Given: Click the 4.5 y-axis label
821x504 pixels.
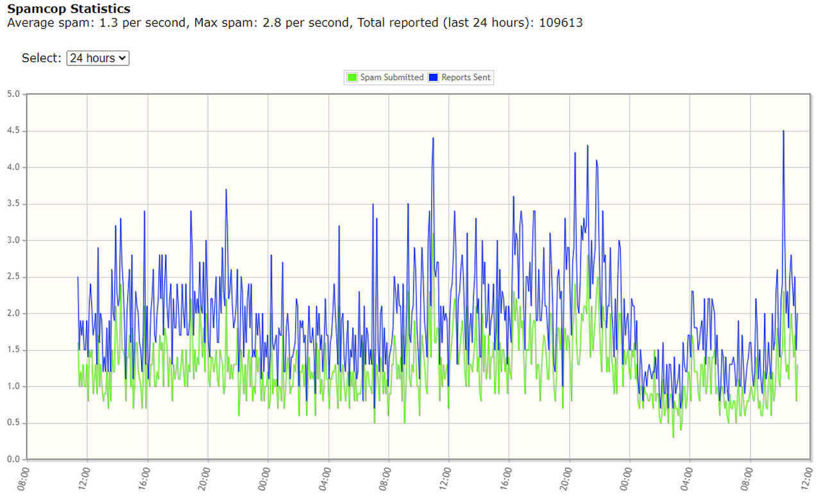Looking at the screenshot, I should (x=13, y=131).
